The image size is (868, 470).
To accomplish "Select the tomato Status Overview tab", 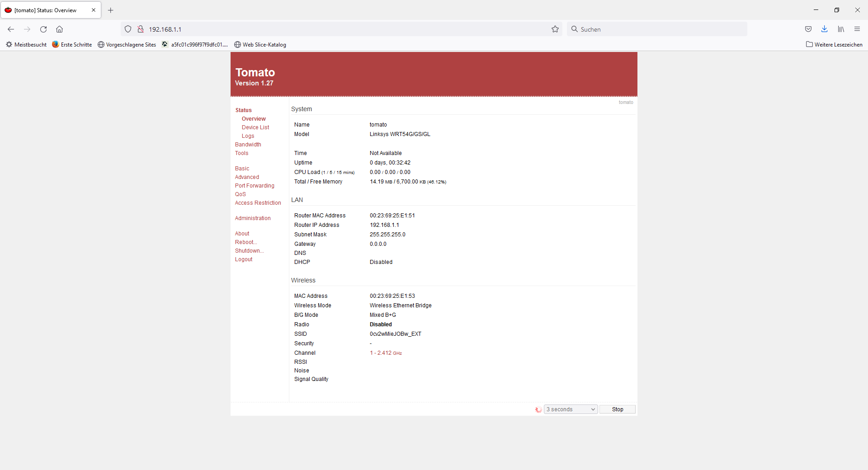I will click(x=51, y=10).
